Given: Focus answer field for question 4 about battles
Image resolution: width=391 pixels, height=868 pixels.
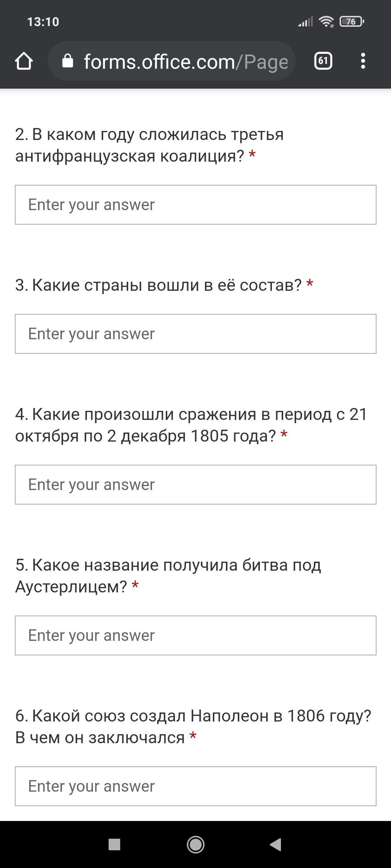Looking at the screenshot, I should 195,485.
